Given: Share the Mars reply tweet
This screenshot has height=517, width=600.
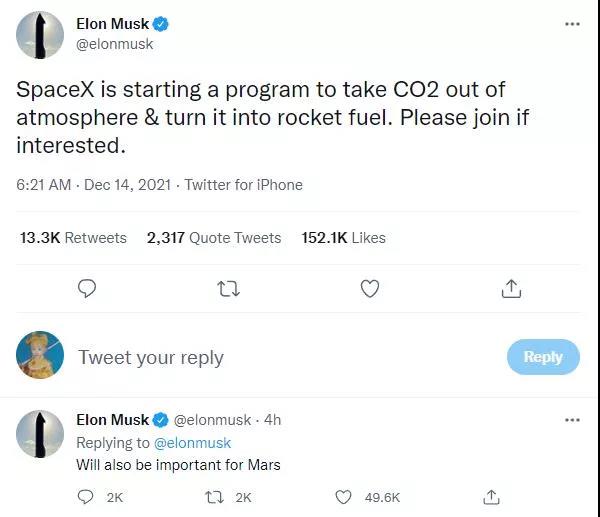Looking at the screenshot, I should pyautogui.click(x=491, y=497).
